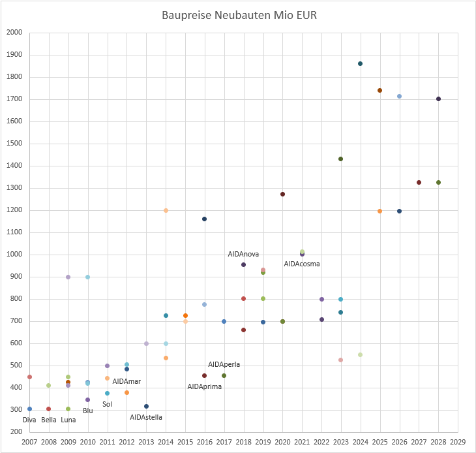Image resolution: width=476 pixels, height=453 pixels.
Task: Select the pale green 2024 point near 550
Action: pos(360,354)
